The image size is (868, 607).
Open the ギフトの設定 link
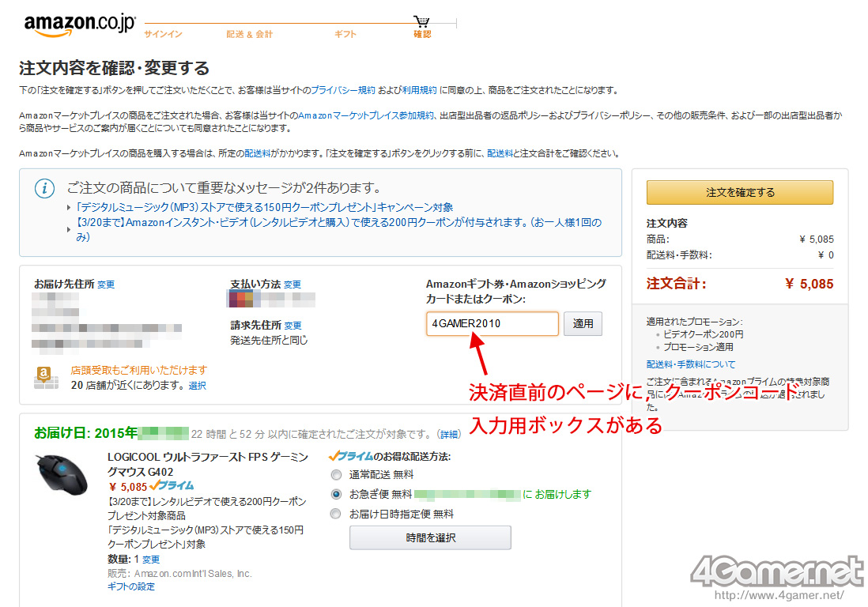coord(131,586)
